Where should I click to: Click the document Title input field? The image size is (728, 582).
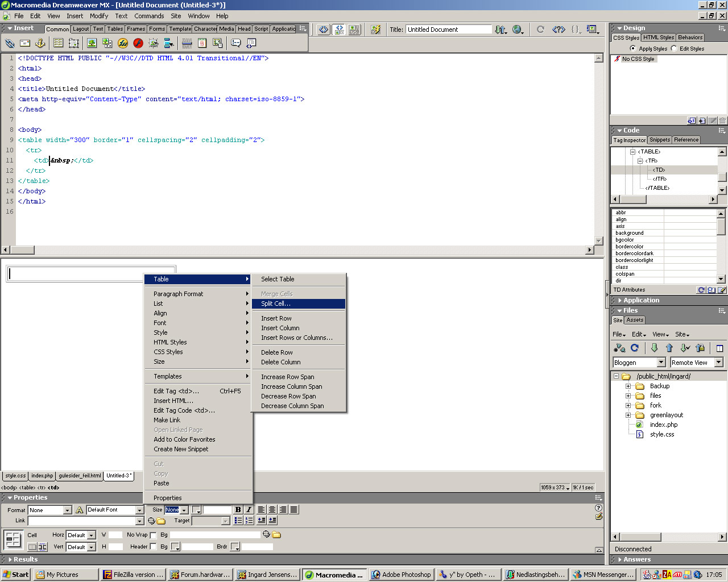(449, 30)
